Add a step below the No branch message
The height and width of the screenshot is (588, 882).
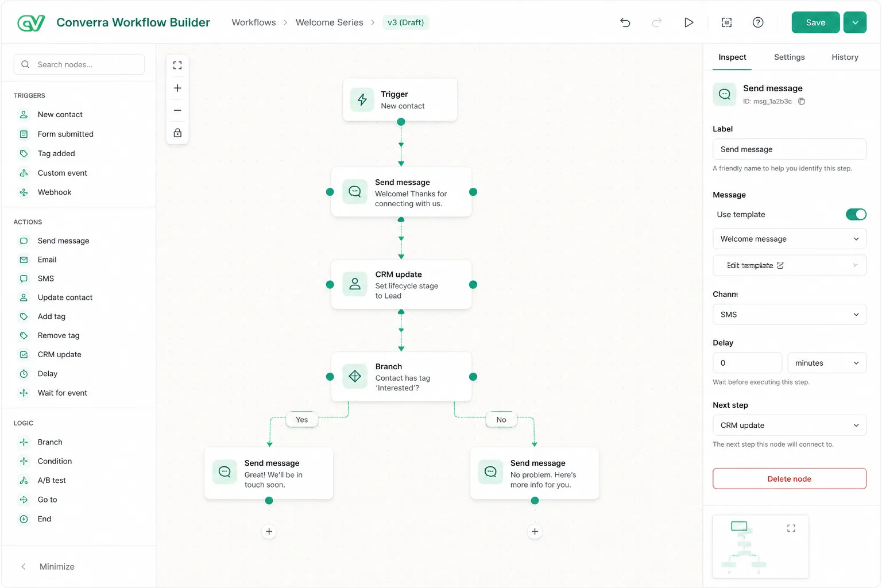(535, 532)
